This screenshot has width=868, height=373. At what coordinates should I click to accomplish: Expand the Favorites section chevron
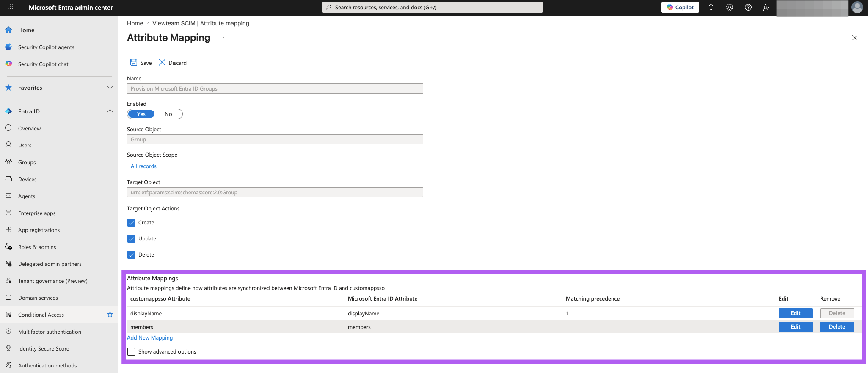110,87
